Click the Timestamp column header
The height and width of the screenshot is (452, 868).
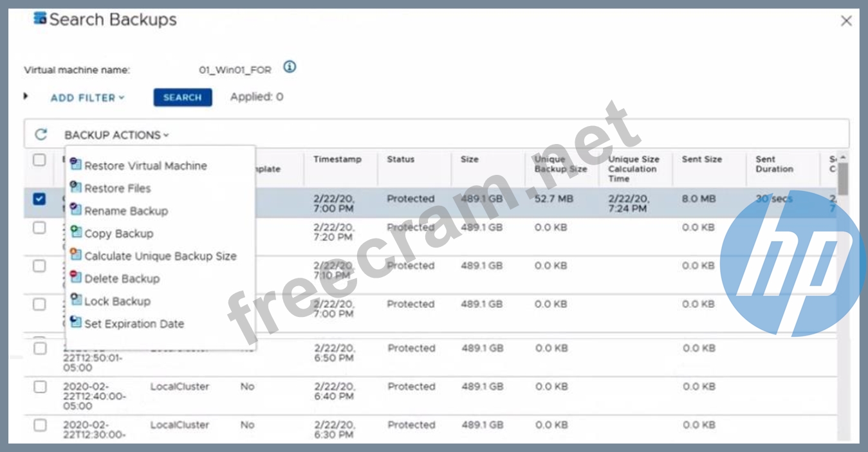pos(337,159)
